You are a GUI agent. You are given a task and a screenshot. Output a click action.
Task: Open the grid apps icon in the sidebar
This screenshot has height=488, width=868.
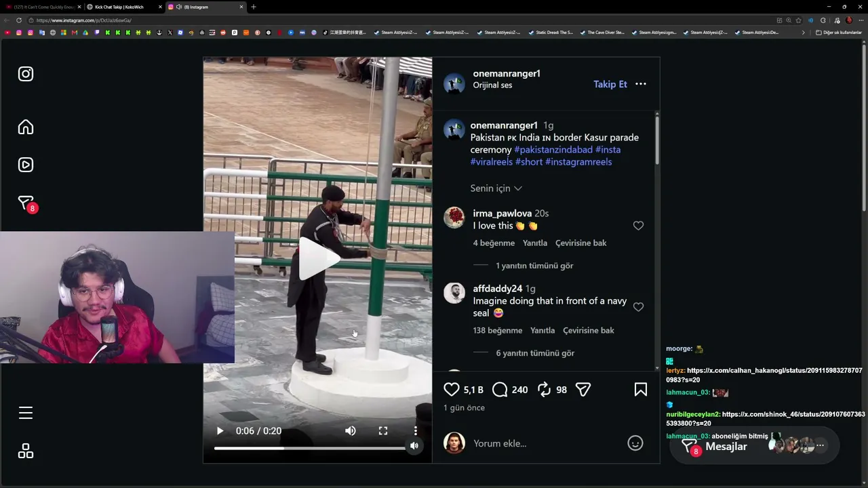pos(26,451)
